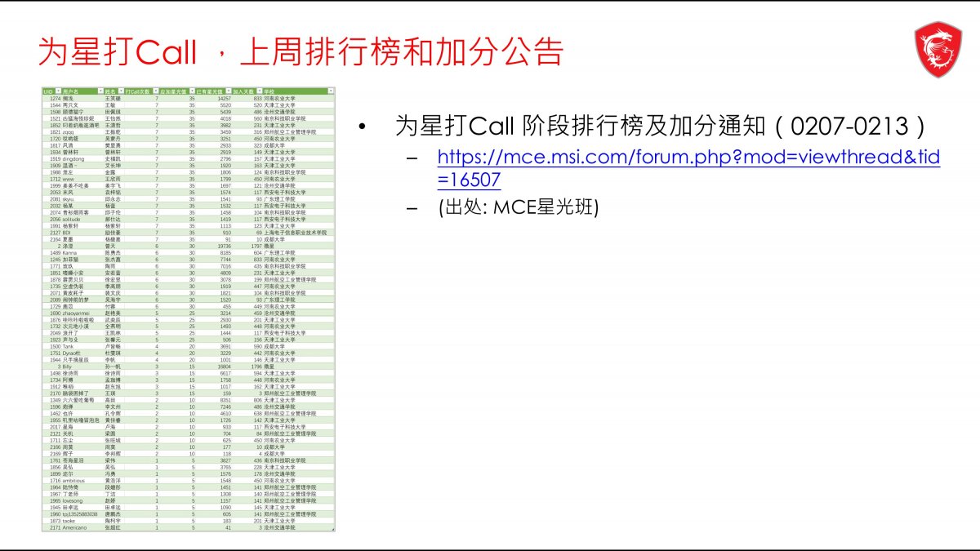The width and height of the screenshot is (980, 551).
Task: Click the UID 2171 cell
Action: (x=56, y=528)
